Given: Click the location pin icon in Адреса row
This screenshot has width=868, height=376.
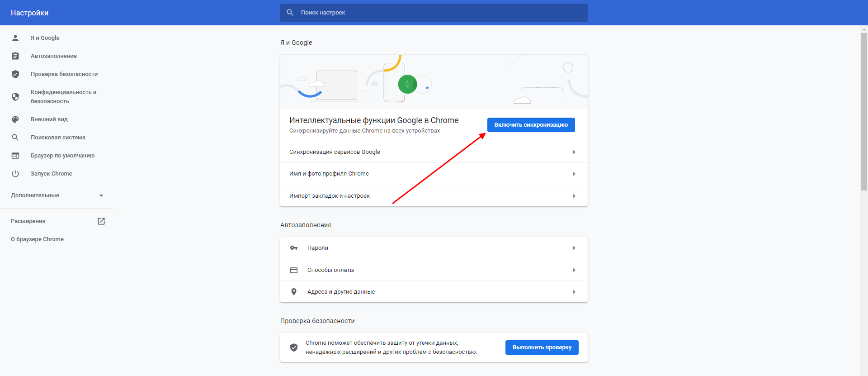Looking at the screenshot, I should tap(294, 292).
